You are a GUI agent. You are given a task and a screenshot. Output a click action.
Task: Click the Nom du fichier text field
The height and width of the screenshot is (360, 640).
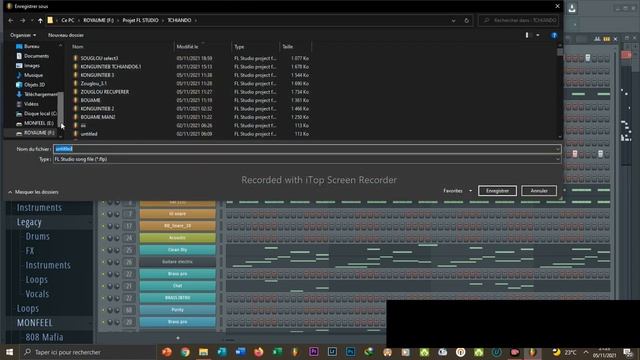[x=307, y=149]
